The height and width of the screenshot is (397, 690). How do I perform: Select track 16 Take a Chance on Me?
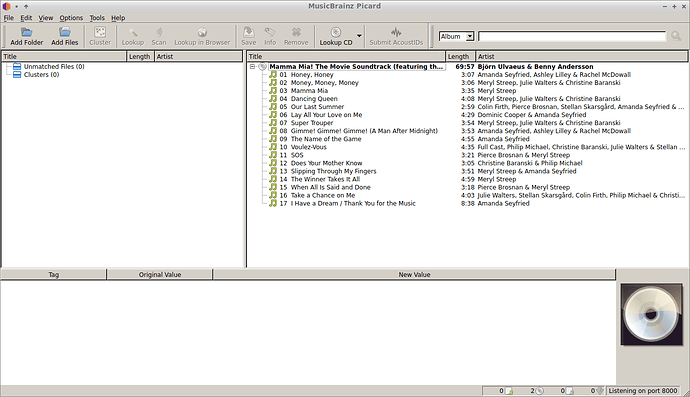coord(317,195)
